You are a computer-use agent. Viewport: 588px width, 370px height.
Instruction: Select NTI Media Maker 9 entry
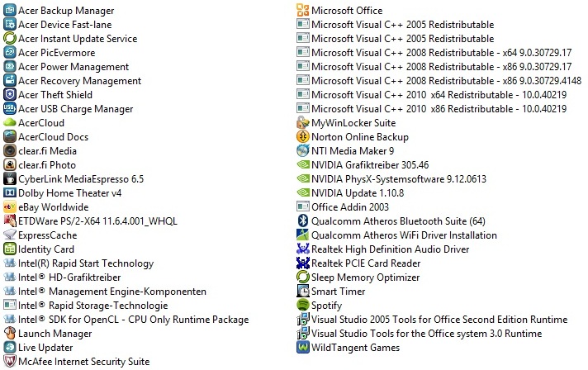[352, 151]
